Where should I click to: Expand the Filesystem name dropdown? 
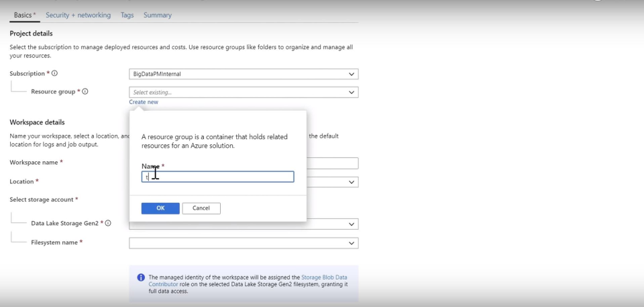[243, 243]
